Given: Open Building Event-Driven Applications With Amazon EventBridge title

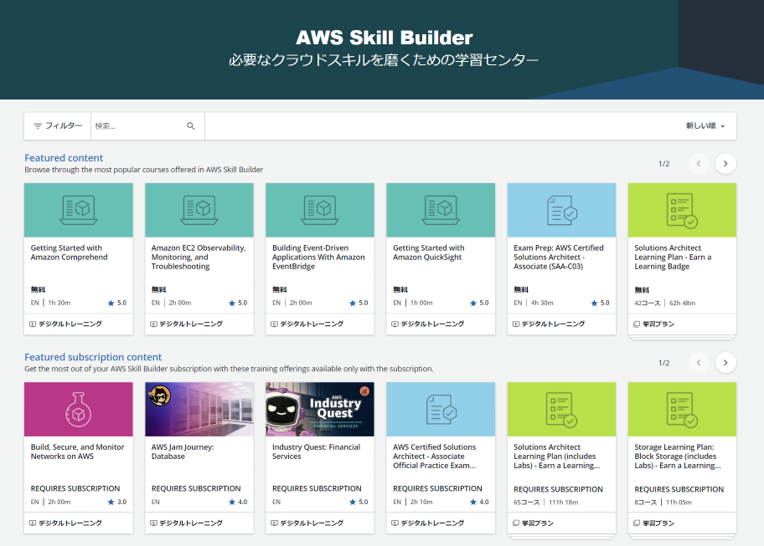Looking at the screenshot, I should [319, 257].
